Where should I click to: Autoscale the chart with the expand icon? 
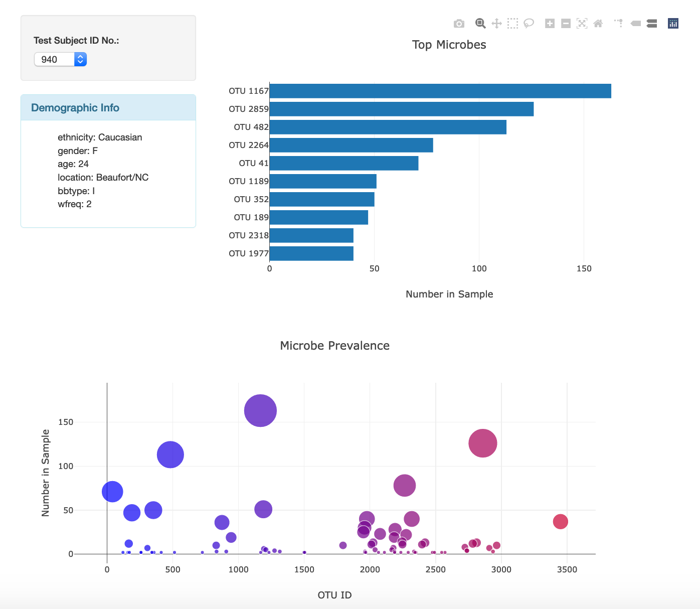pos(582,23)
